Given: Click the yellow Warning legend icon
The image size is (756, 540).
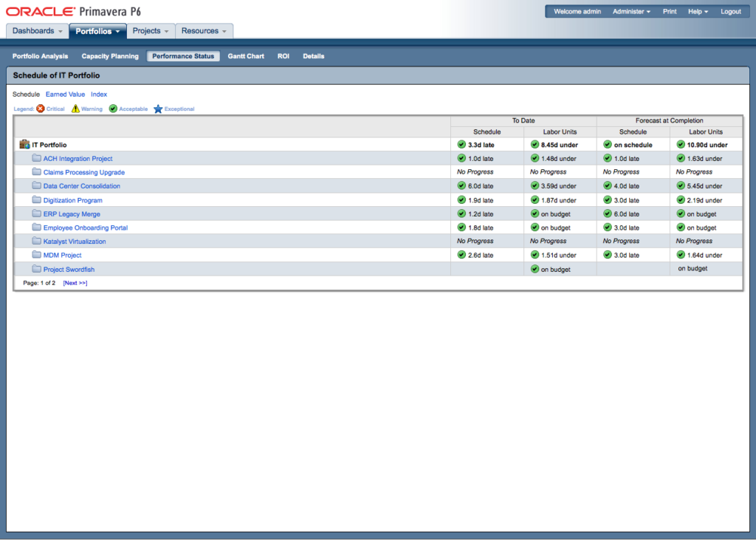Looking at the screenshot, I should coord(74,109).
